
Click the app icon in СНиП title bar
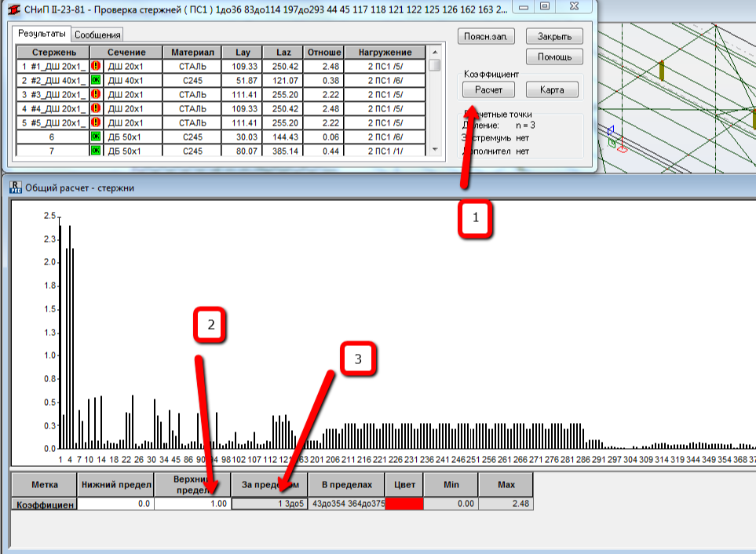coord(14,8)
